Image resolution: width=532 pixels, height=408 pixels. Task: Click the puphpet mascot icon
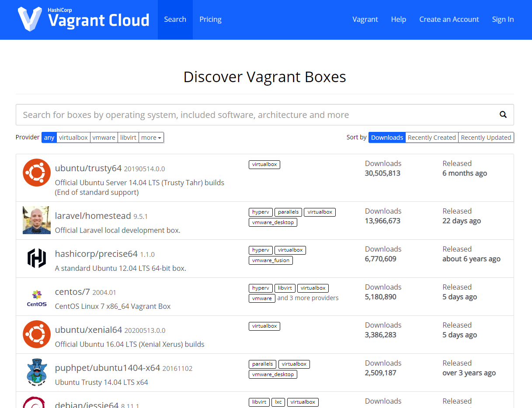pos(37,372)
